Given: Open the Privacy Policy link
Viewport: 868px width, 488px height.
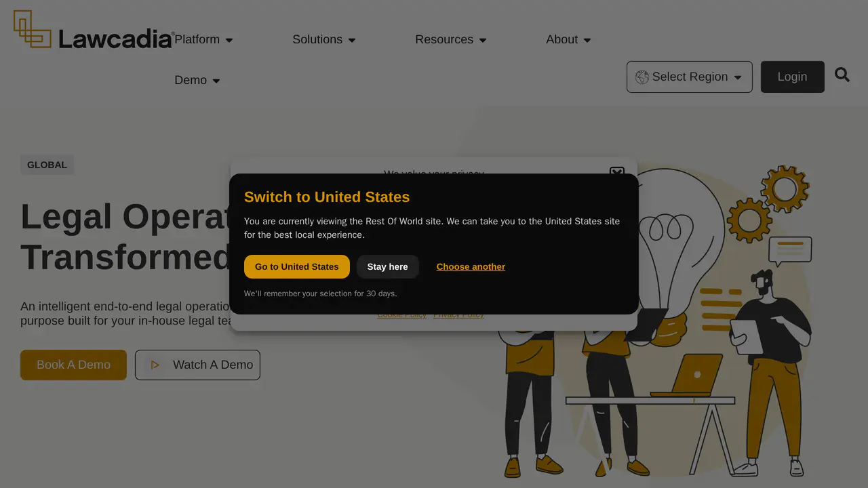Looking at the screenshot, I should click(459, 315).
